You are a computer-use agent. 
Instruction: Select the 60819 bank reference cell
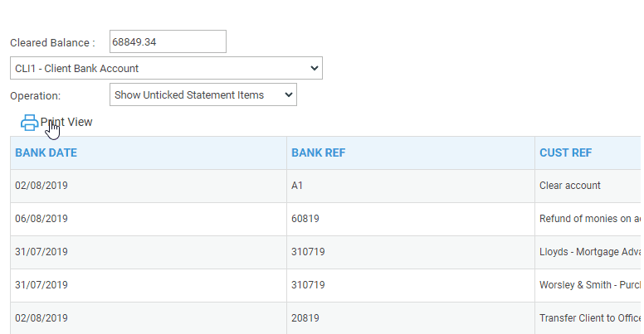[305, 219]
